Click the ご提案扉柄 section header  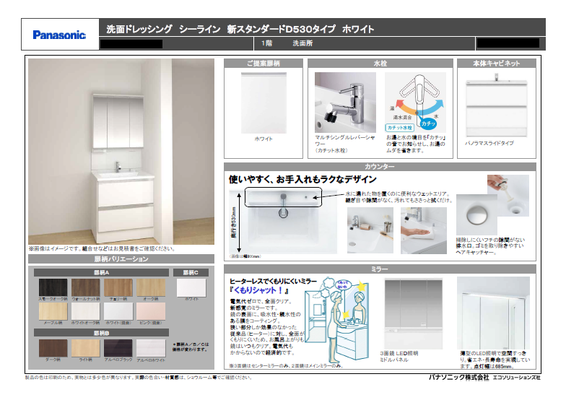[263, 64]
